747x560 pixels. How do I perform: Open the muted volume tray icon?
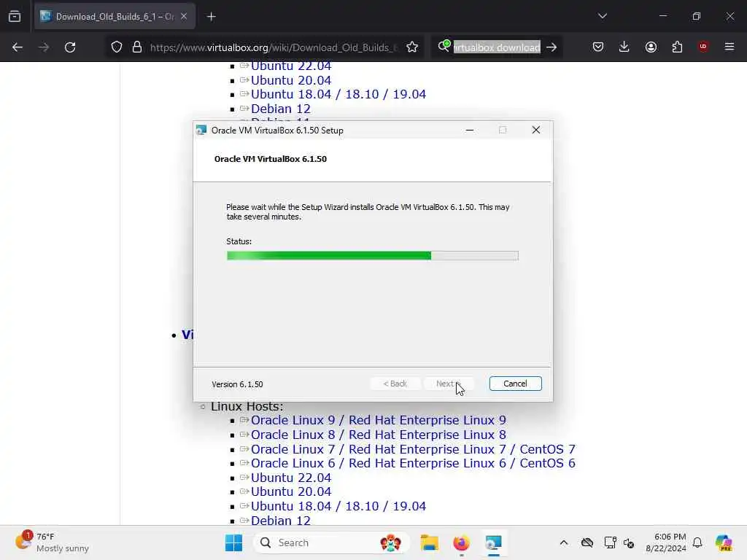tap(628, 542)
